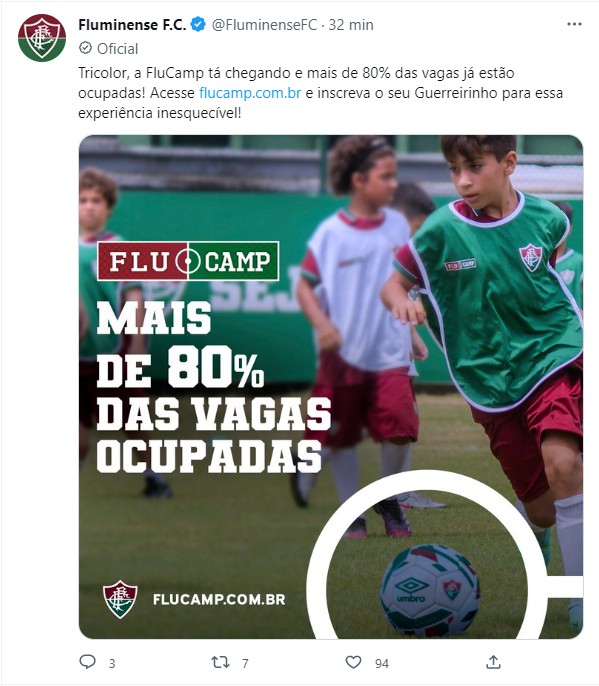Click the like count number 94

pyautogui.click(x=382, y=664)
